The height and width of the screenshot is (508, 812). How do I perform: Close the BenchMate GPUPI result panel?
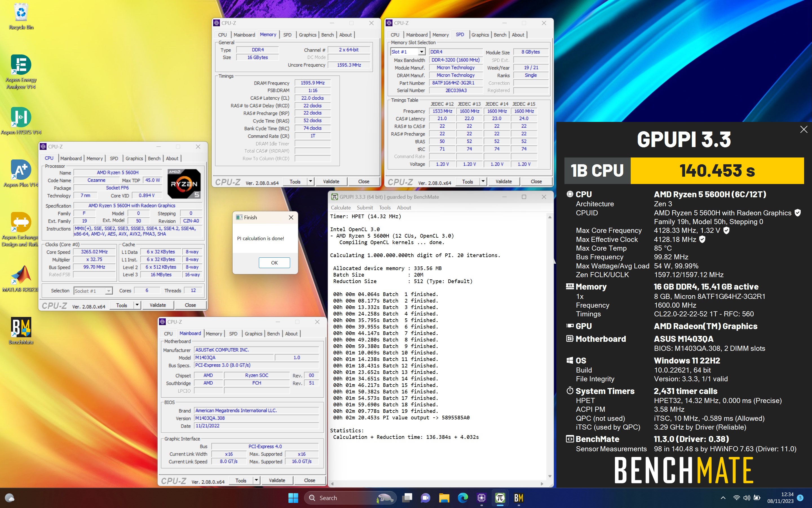click(804, 129)
